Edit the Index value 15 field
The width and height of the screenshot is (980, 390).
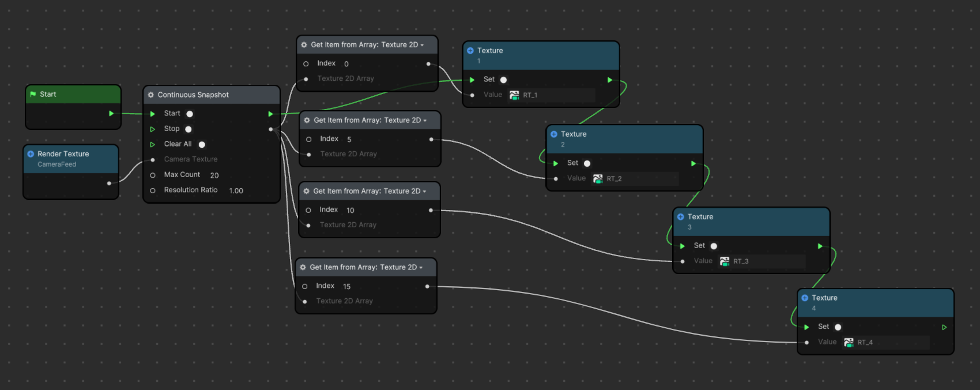click(x=347, y=287)
